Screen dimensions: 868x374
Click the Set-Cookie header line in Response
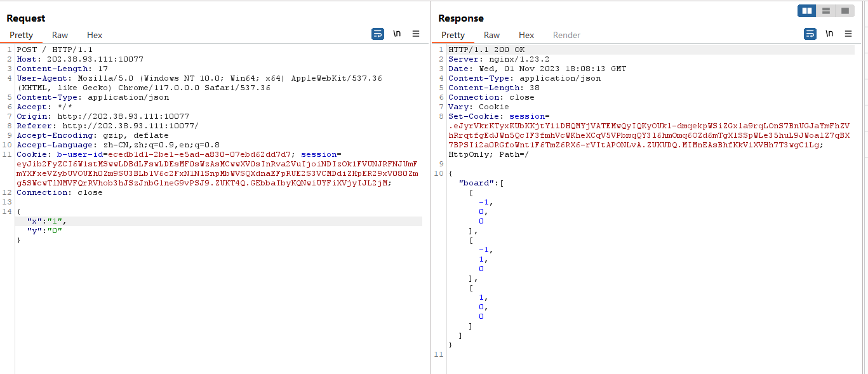[498, 116]
